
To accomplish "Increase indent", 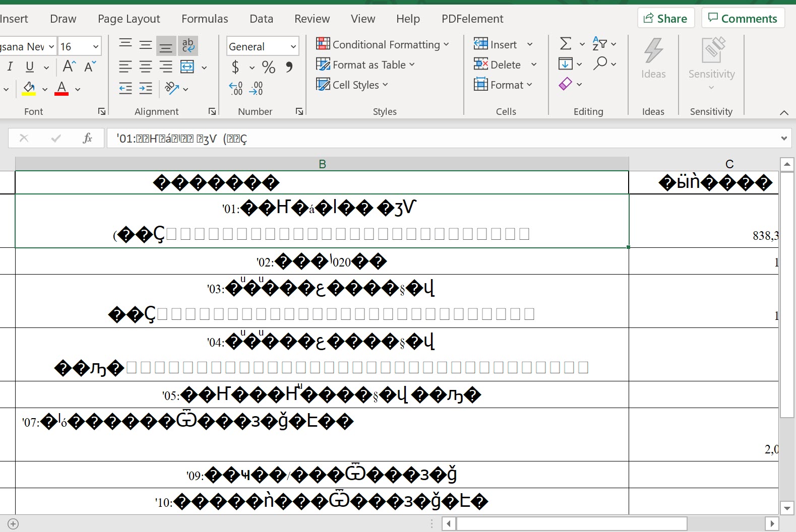I will click(146, 89).
